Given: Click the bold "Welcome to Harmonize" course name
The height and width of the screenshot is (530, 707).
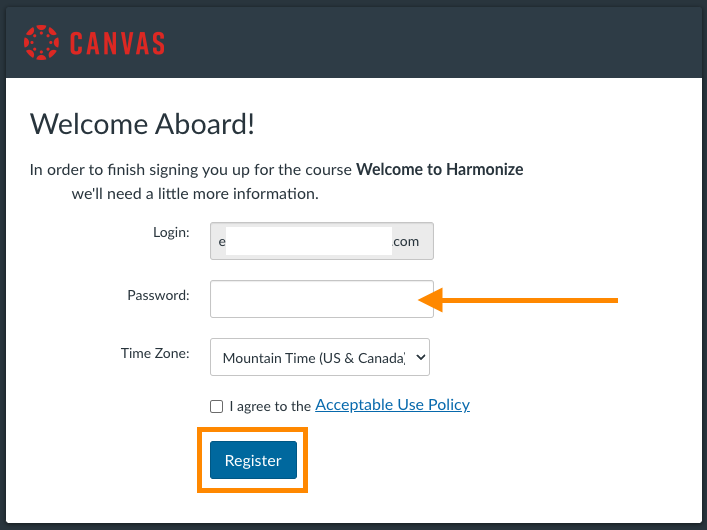Looking at the screenshot, I should pyautogui.click(x=439, y=169).
